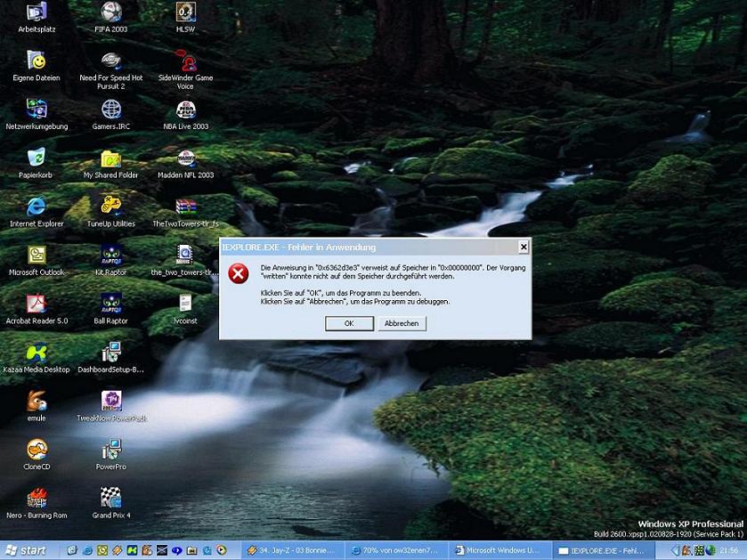The image size is (747, 560).
Task: Select the CloneCD desktop icon
Action: point(37,455)
